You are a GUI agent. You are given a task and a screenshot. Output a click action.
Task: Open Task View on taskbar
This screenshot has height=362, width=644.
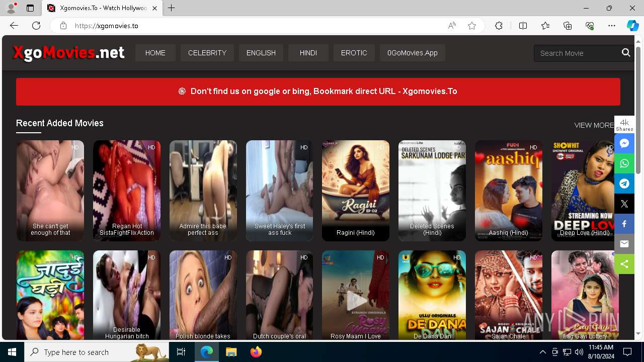pos(181,352)
